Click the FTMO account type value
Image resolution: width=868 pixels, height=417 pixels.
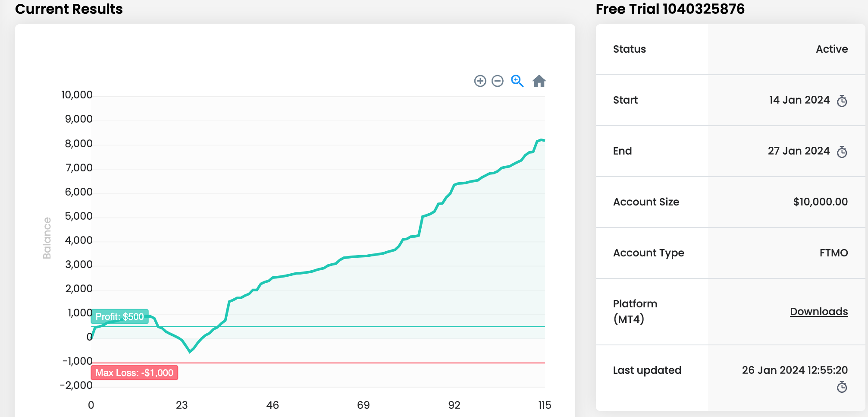click(834, 253)
